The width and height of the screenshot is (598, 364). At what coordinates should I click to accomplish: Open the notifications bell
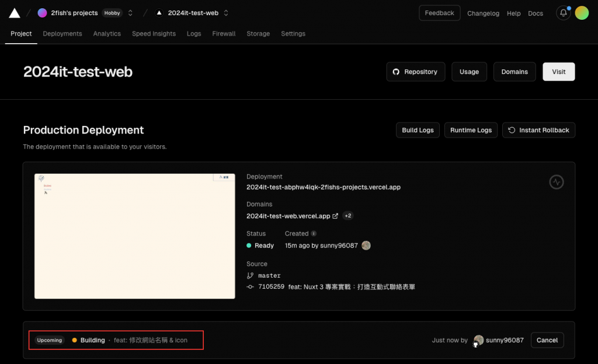[564, 13]
